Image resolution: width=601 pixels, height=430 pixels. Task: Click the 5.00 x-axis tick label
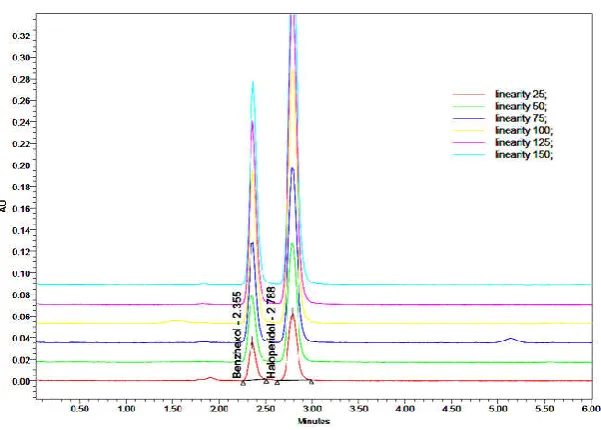click(x=498, y=409)
